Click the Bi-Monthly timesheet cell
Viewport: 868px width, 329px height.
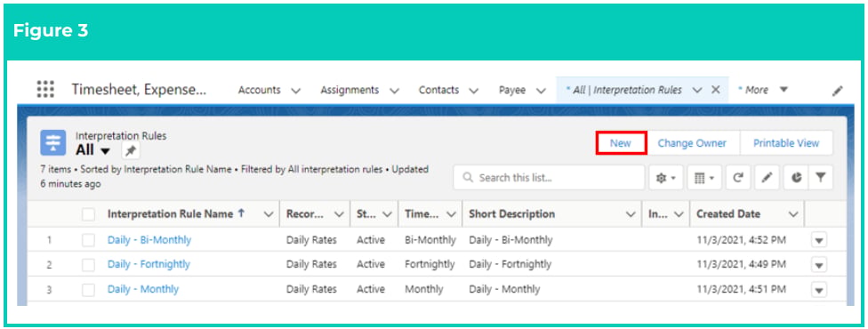pos(430,240)
